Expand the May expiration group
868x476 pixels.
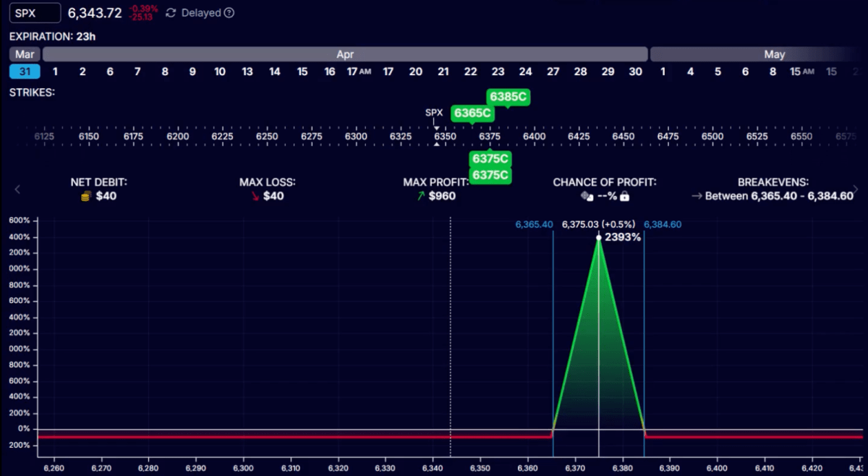click(775, 54)
